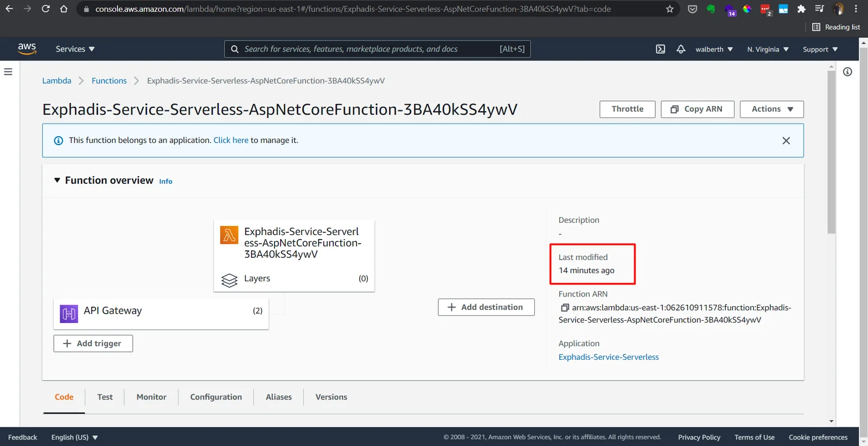The image size is (868, 446).
Task: Open the Reading list
Action: coord(835,27)
